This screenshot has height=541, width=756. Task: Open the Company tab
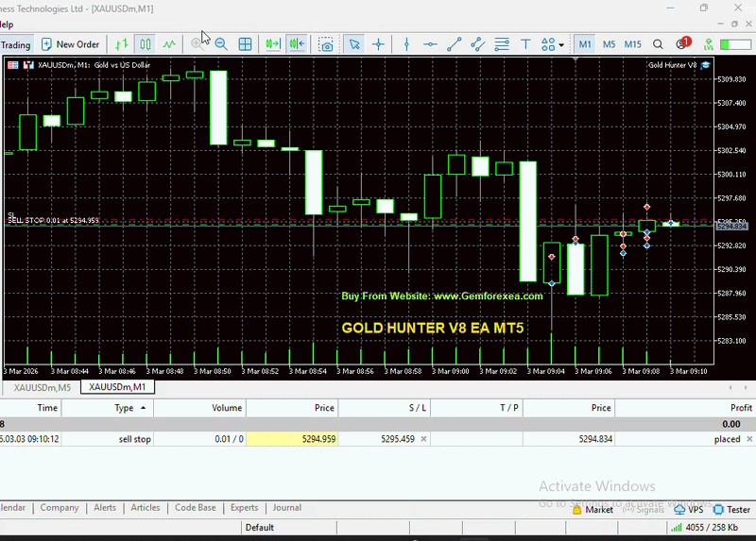[60, 508]
